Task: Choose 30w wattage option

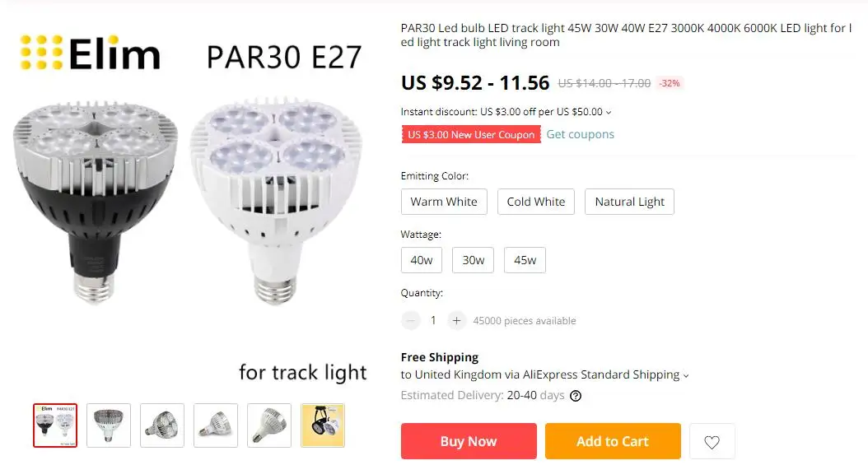Action: coord(474,260)
